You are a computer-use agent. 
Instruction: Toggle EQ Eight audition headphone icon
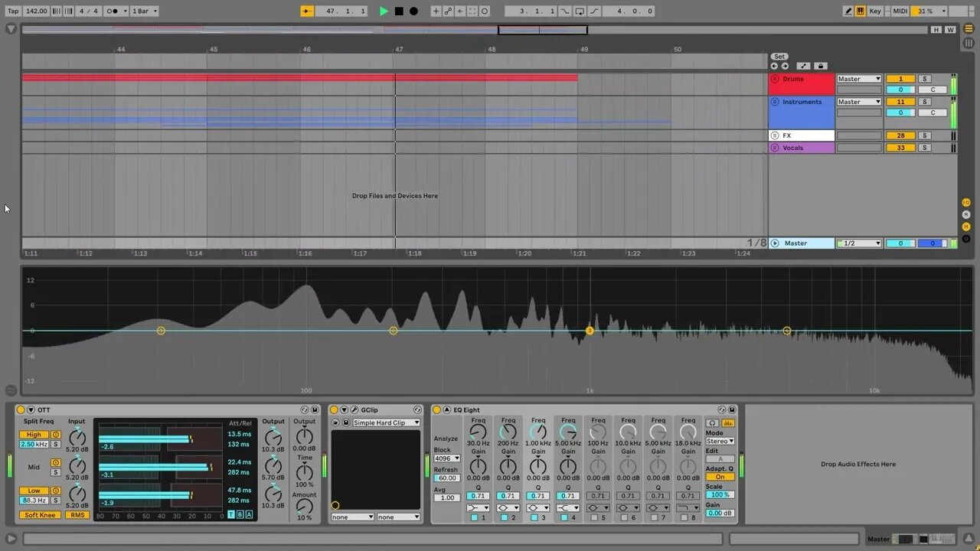click(713, 422)
